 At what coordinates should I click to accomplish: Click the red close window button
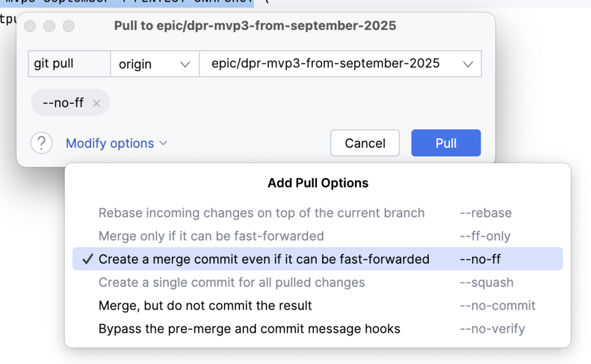[x=30, y=26]
